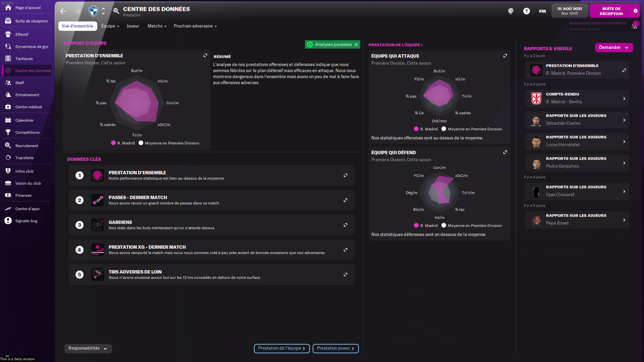The width and height of the screenshot is (644, 362).
Task: Continue via Boîte de réception button
Action: [614, 11]
